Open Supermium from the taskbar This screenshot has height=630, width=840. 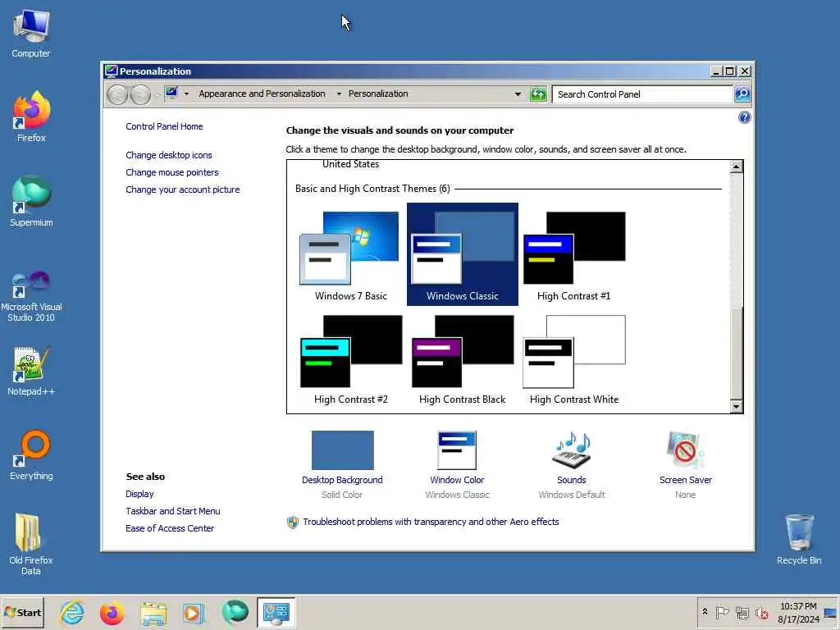click(x=235, y=613)
